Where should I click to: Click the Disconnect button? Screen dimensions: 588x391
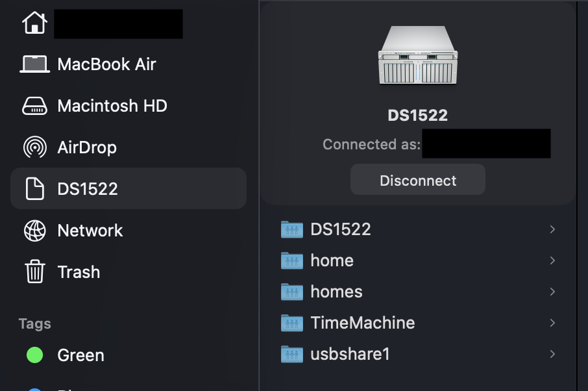417,179
